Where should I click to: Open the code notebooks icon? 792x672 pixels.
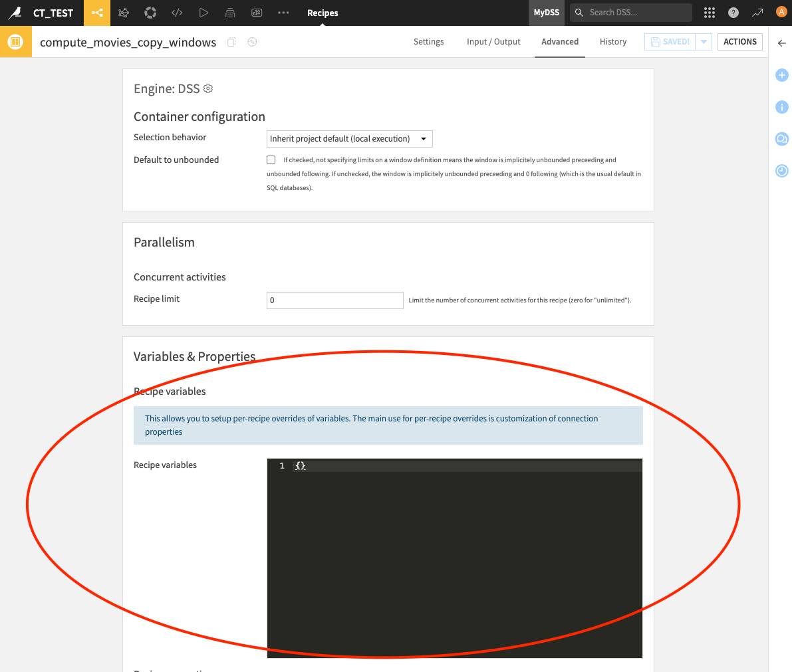[178, 13]
